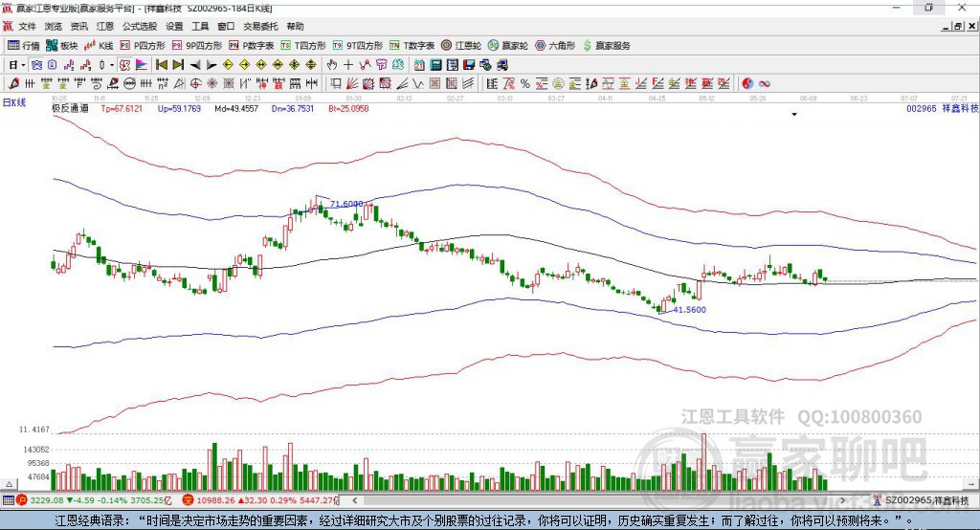Viewport: 980px width, 530px height.
Task: Click horizontal scrollbar right arrow
Action: (842, 500)
